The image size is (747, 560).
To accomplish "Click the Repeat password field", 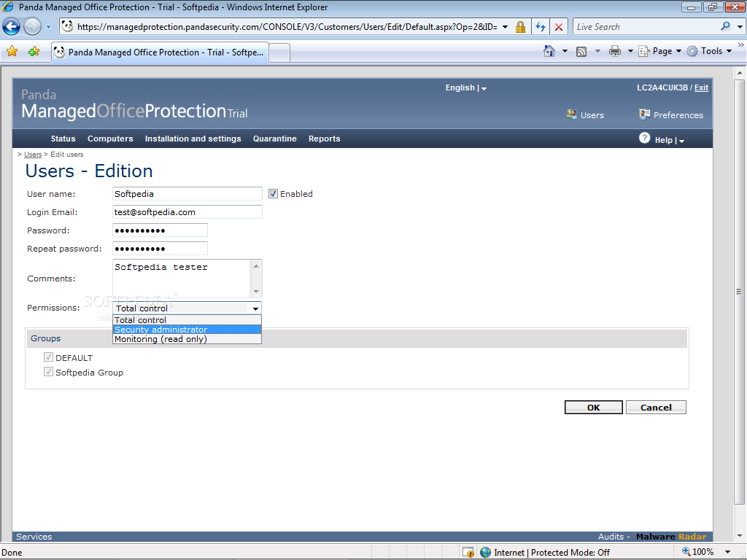I will (x=160, y=248).
